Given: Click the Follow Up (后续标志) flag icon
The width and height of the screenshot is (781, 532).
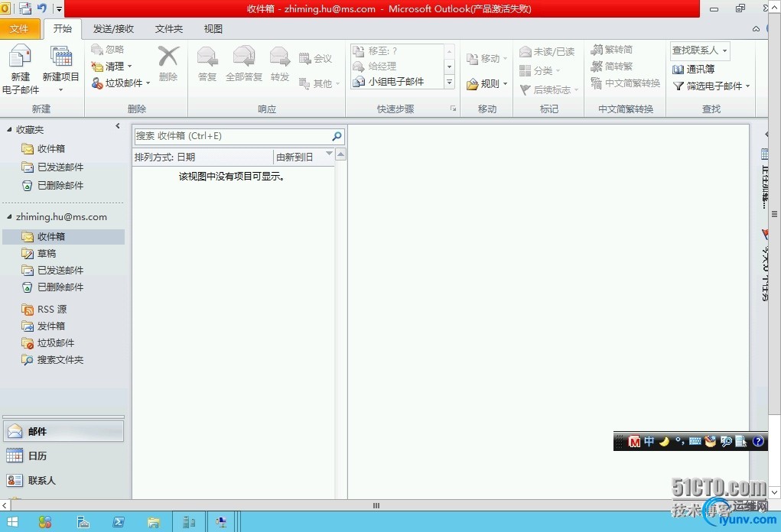Looking at the screenshot, I should [x=525, y=89].
